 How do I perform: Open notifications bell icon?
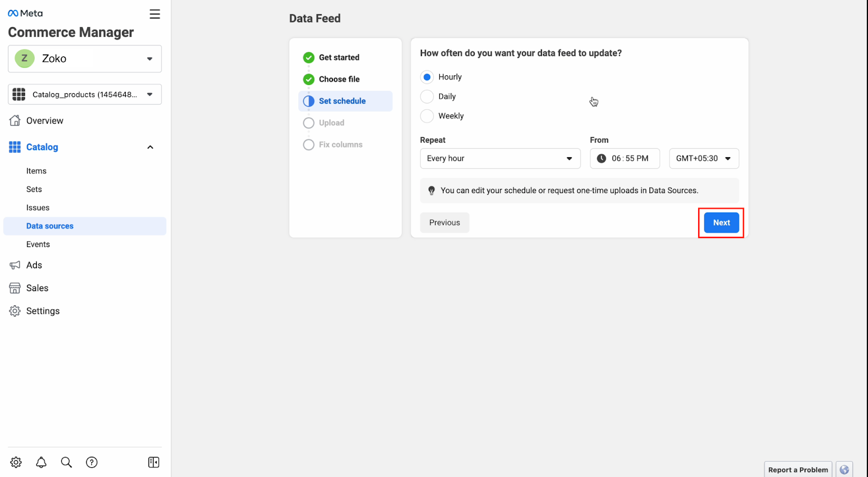[x=41, y=462]
